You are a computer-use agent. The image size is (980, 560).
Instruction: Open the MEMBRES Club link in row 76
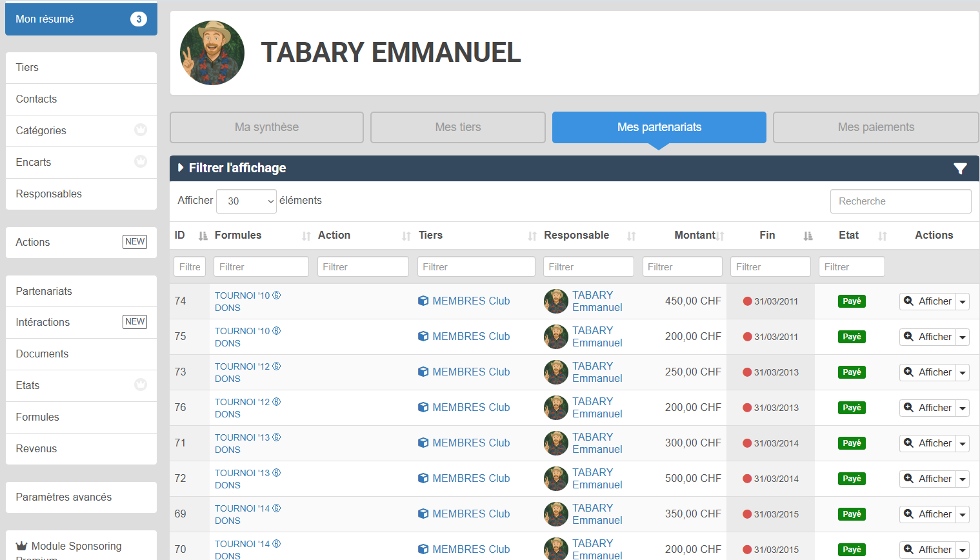[x=470, y=407]
